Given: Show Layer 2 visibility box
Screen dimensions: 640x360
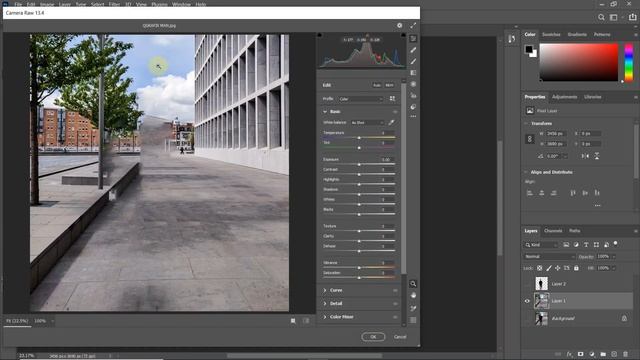Looking at the screenshot, I should click(527, 284).
